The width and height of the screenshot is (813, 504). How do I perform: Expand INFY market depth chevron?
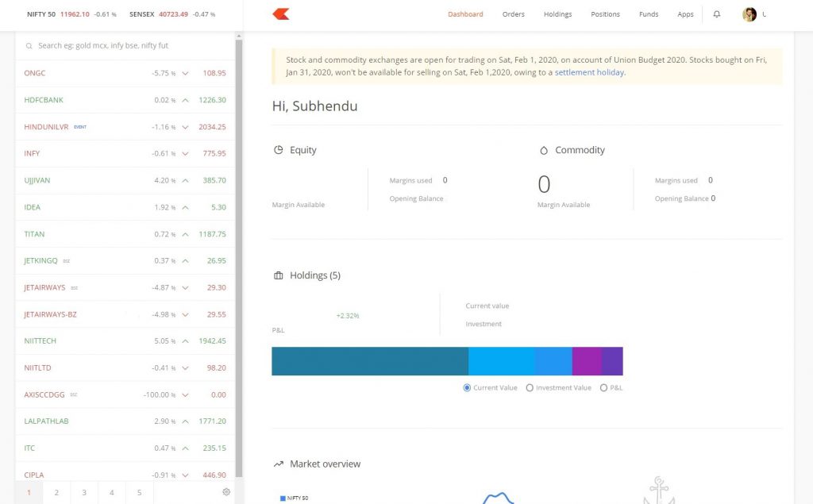185,153
